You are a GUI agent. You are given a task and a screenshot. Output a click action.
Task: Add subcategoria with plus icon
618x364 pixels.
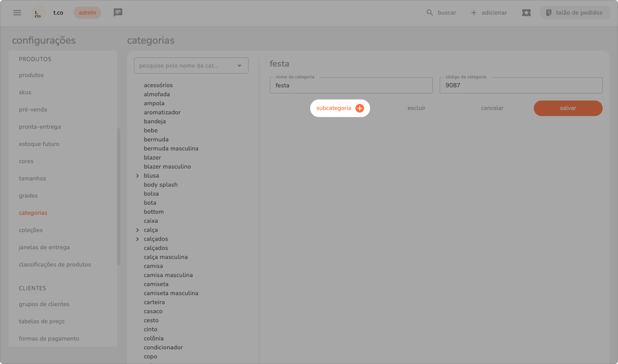pyautogui.click(x=360, y=108)
